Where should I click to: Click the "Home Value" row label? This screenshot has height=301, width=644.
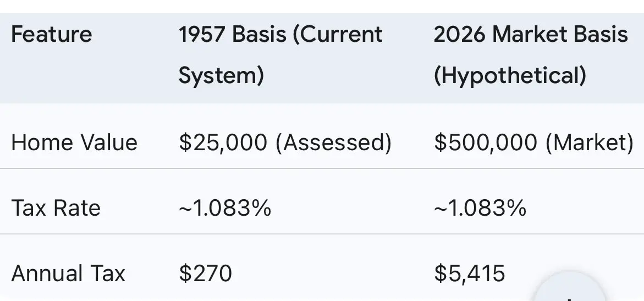[74, 143]
